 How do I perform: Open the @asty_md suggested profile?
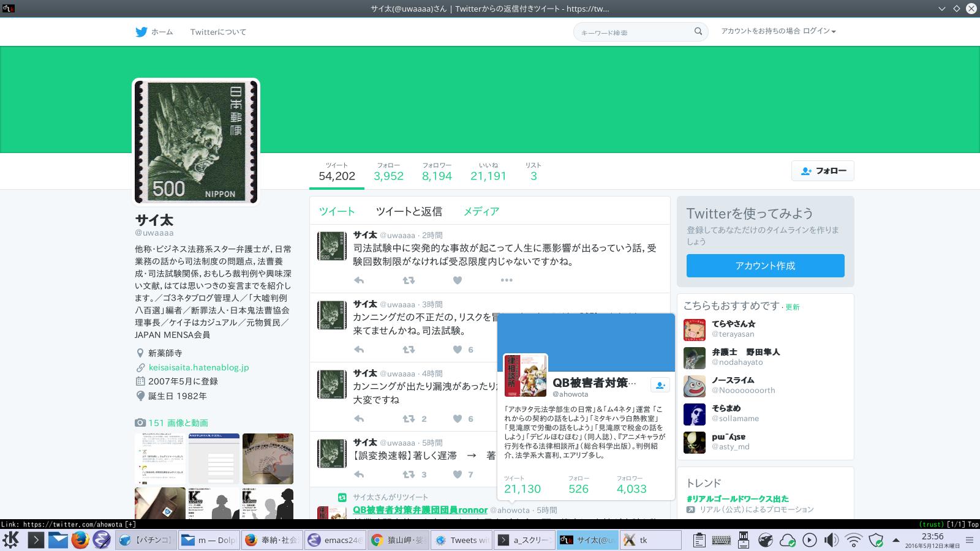point(731,447)
